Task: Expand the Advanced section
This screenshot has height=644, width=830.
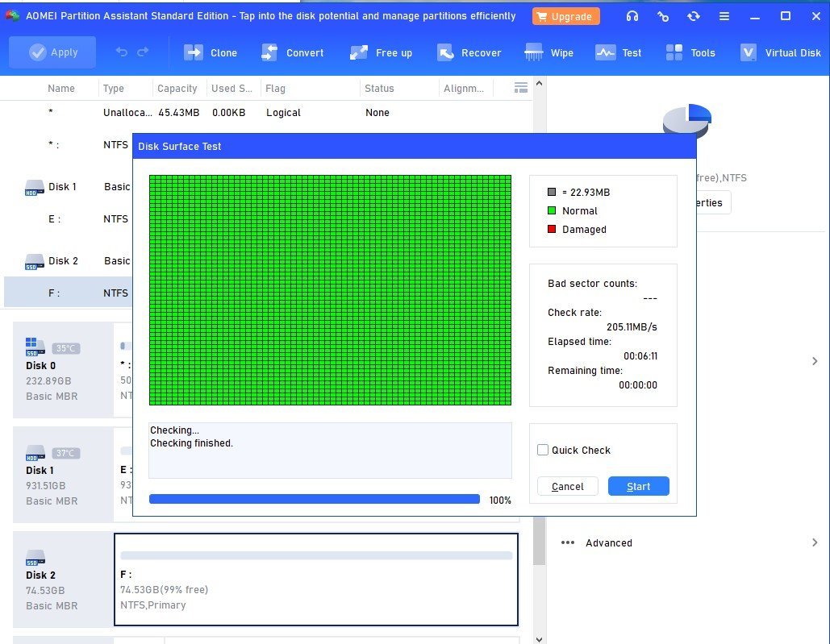Action: (x=608, y=542)
